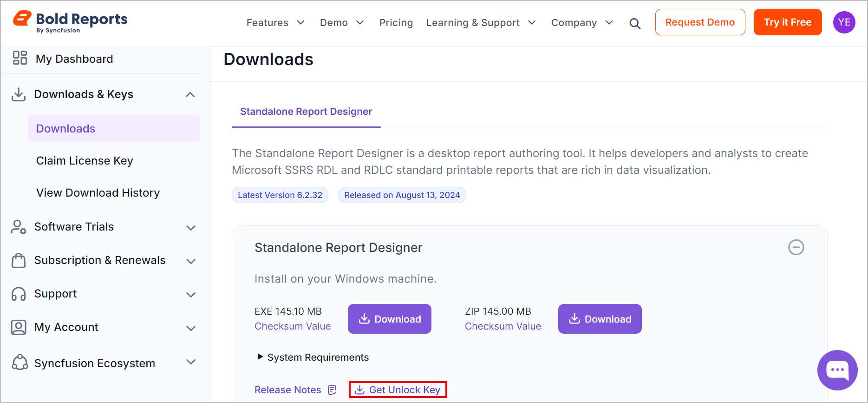Click the Release Notes document icon
The height and width of the screenshot is (403, 868).
(332, 390)
